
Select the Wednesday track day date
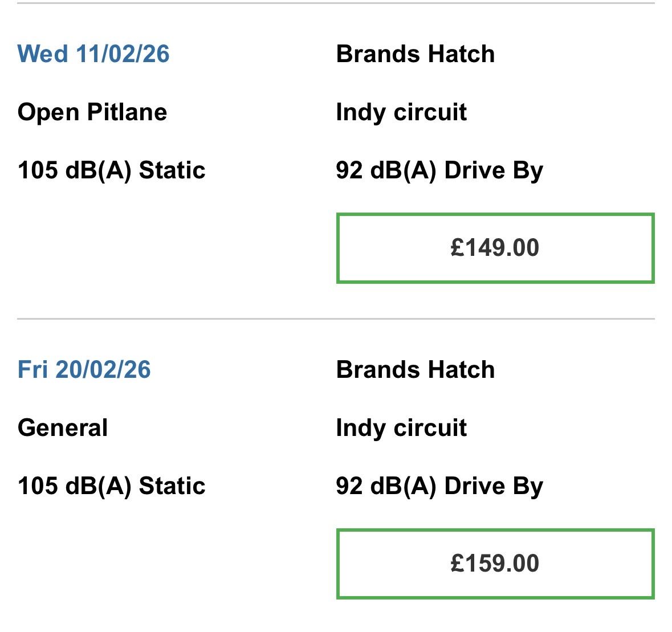(x=93, y=54)
